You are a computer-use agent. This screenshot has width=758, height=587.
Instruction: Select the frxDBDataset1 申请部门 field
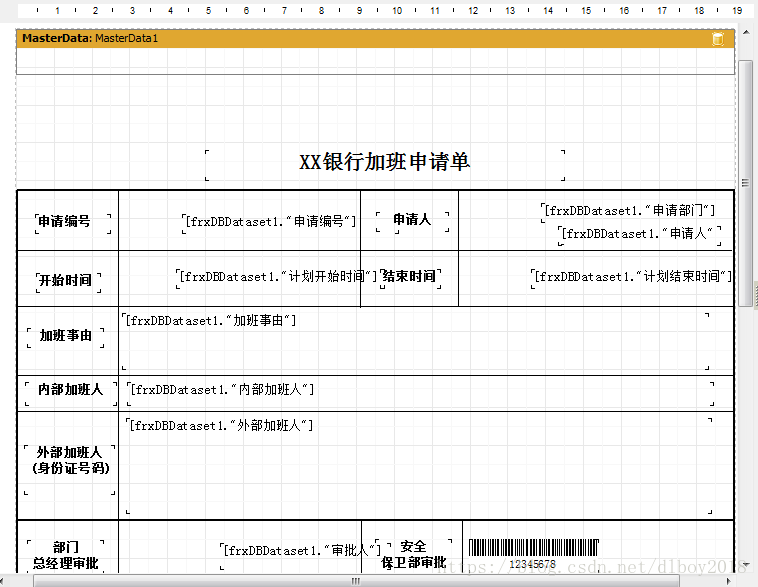coord(627,212)
